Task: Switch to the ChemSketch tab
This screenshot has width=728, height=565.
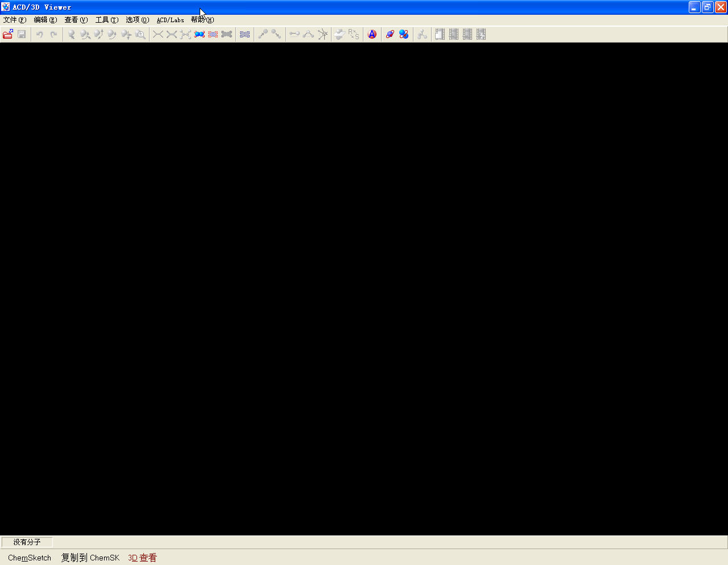Action: click(30, 558)
